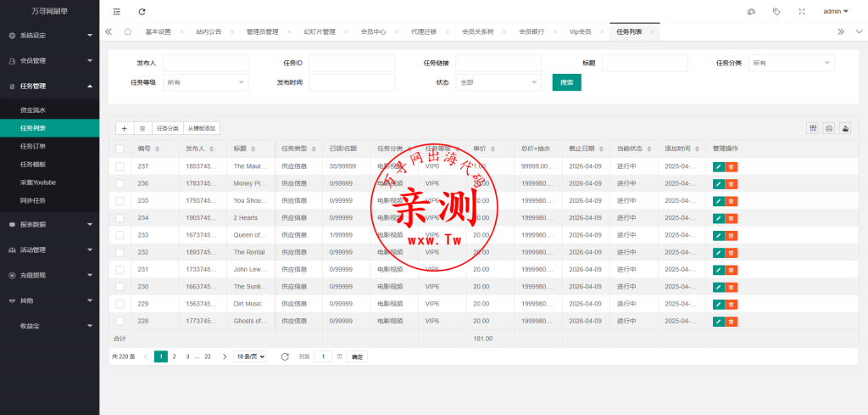868x415 pixels.
Task: Close the Vip会员 tab
Action: [x=601, y=32]
